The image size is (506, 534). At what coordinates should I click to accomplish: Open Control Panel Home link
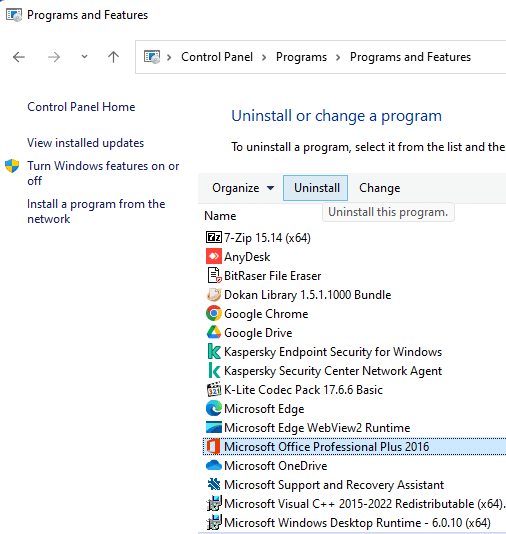pos(81,107)
